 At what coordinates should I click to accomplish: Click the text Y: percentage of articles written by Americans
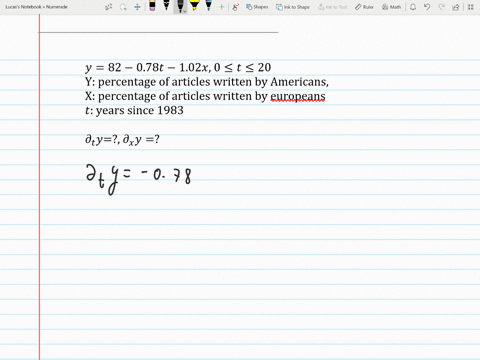[207, 82]
